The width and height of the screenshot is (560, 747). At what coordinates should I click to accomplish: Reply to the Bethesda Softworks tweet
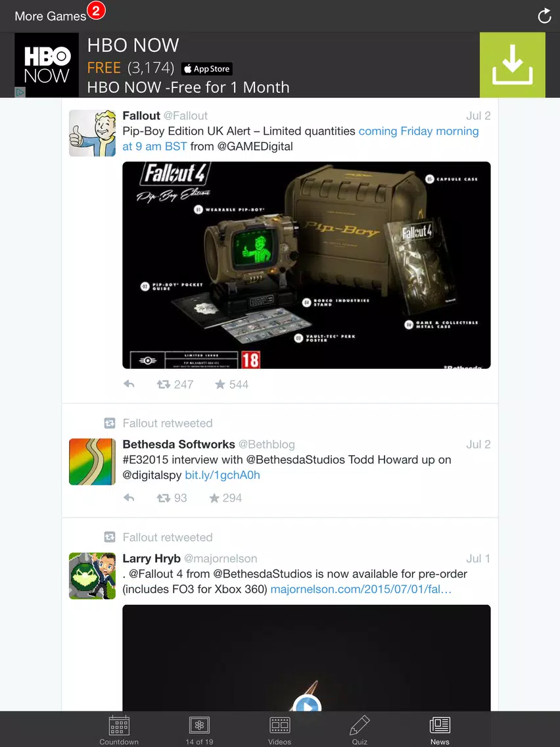pyautogui.click(x=129, y=498)
